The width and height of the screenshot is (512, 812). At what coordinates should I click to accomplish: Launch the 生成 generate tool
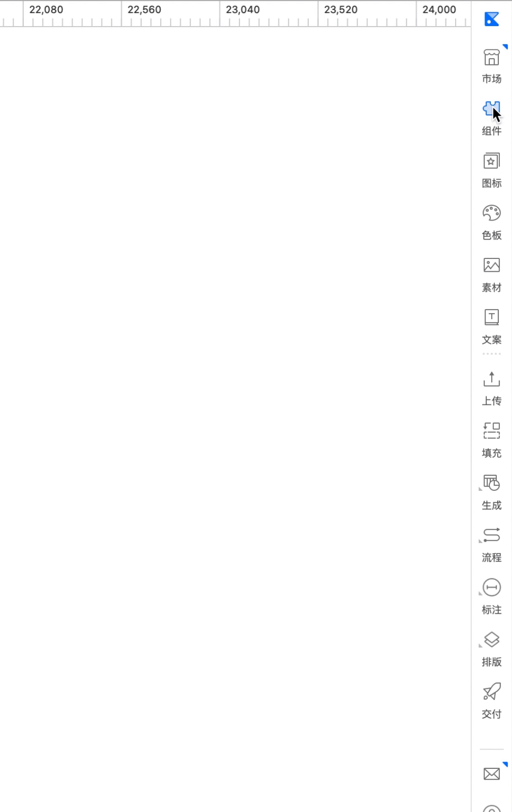click(492, 492)
